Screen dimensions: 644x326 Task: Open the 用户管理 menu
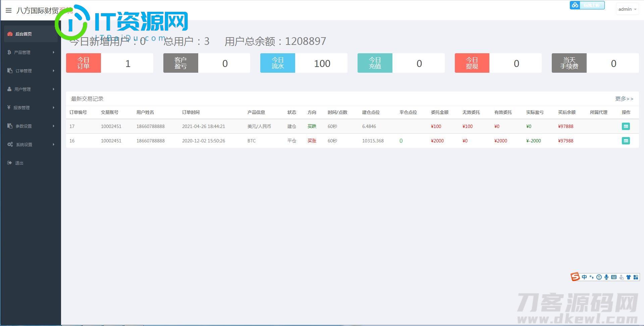tap(31, 89)
